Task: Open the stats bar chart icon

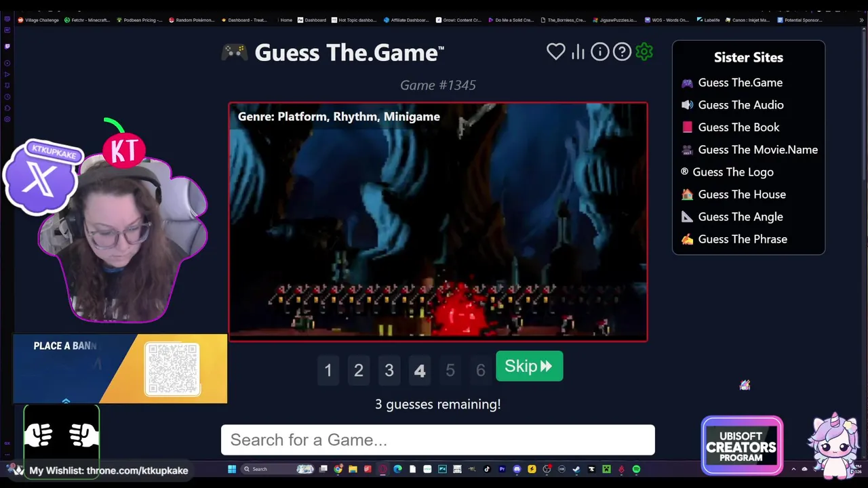Action: 578,52
